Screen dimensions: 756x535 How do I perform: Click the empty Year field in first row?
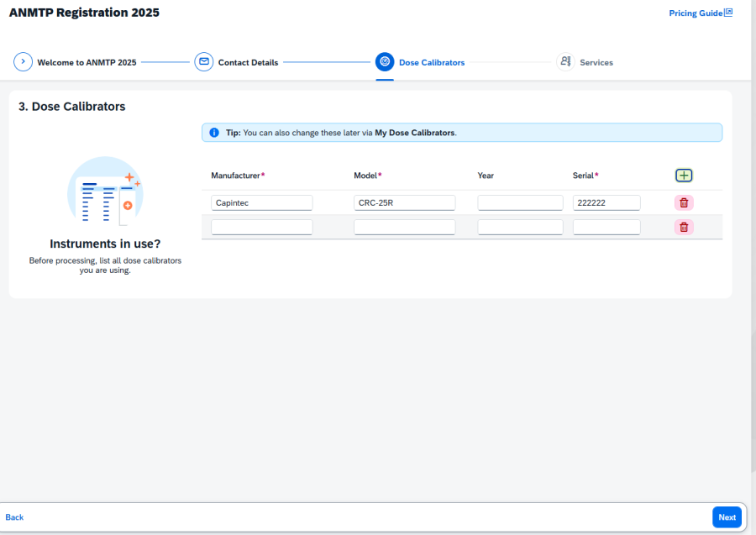520,202
